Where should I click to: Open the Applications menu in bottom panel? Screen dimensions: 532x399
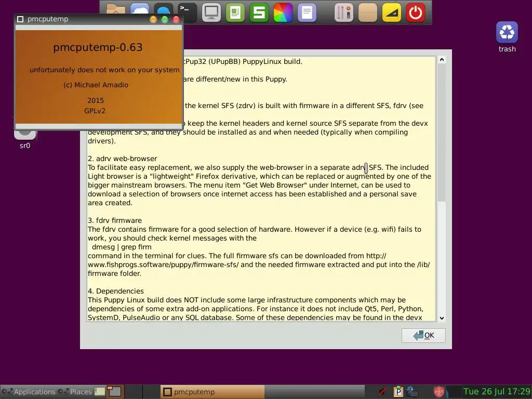pyautogui.click(x=29, y=392)
